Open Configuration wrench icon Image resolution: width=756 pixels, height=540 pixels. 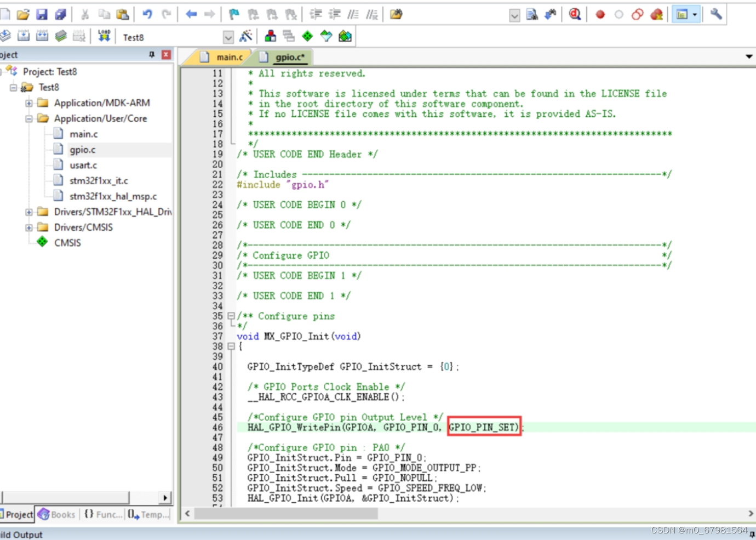716,14
